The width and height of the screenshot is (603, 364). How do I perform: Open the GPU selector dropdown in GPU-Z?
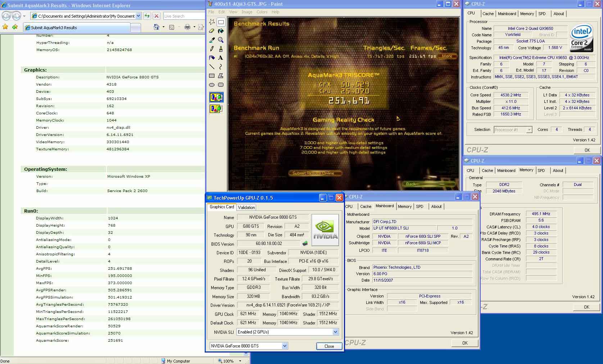285,346
